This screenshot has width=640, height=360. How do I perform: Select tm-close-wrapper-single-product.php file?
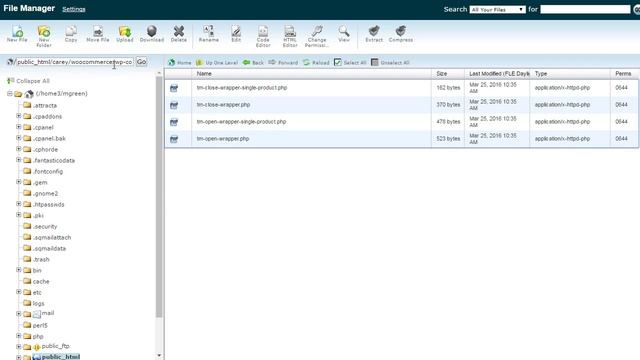[x=242, y=88]
